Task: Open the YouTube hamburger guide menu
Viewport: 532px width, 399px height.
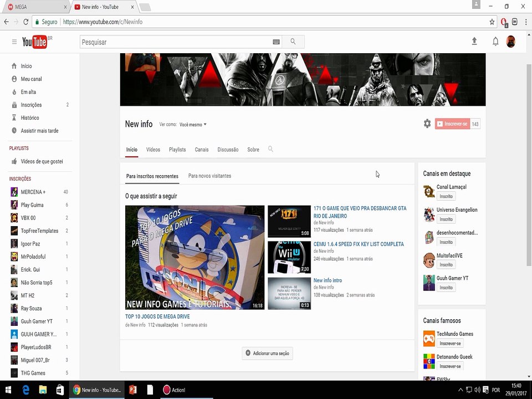Action: pos(14,42)
